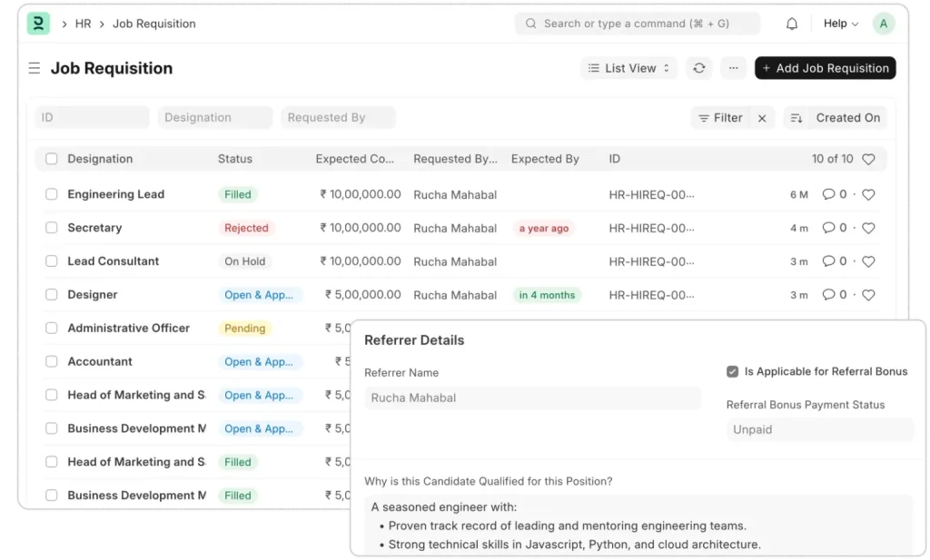Screen dimensions: 930x560
Task: Go to Job Requisition breadcrumb
Action: [x=153, y=24]
